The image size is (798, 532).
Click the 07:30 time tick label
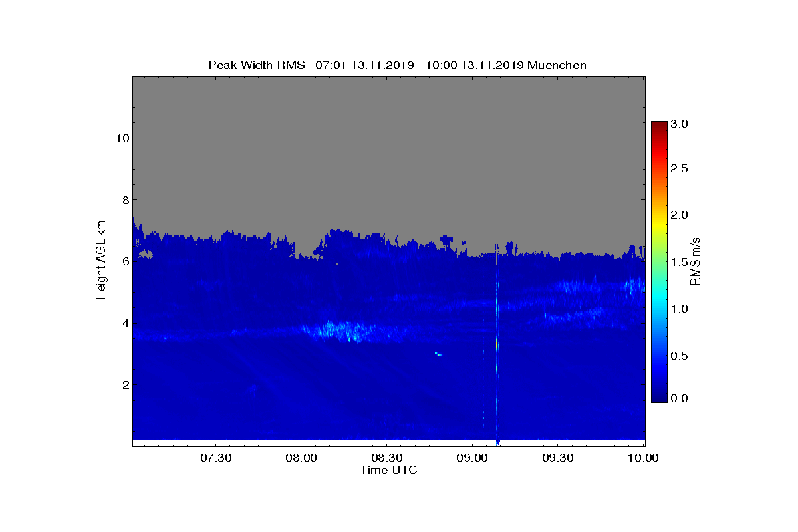pyautogui.click(x=215, y=458)
